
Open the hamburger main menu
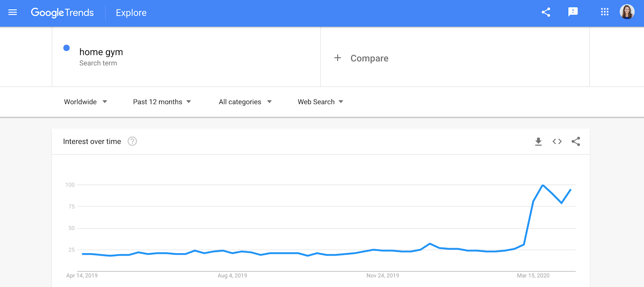point(12,12)
